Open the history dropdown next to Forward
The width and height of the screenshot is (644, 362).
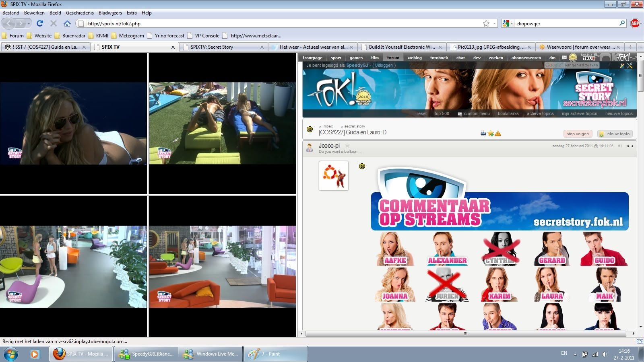[29, 23]
